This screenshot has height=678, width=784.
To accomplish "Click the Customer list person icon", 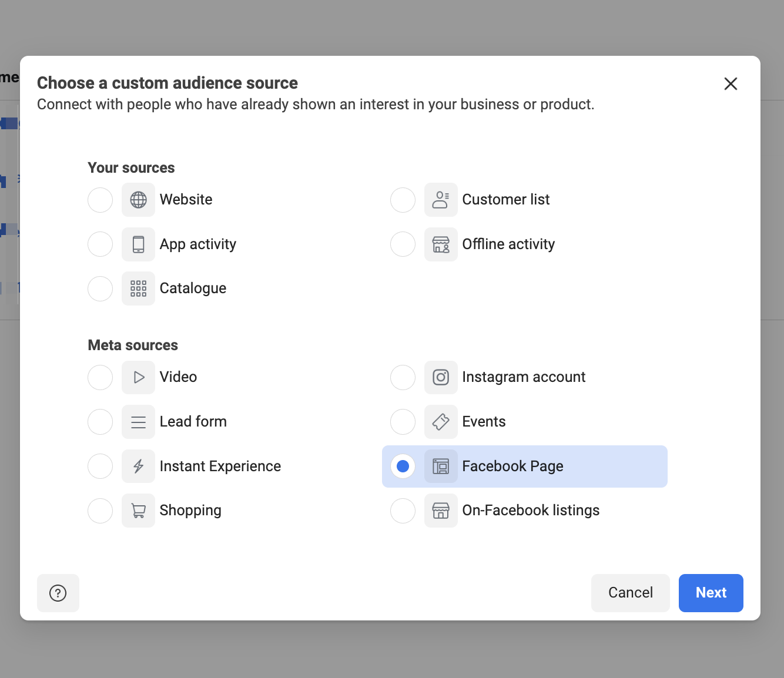I will coord(441,200).
